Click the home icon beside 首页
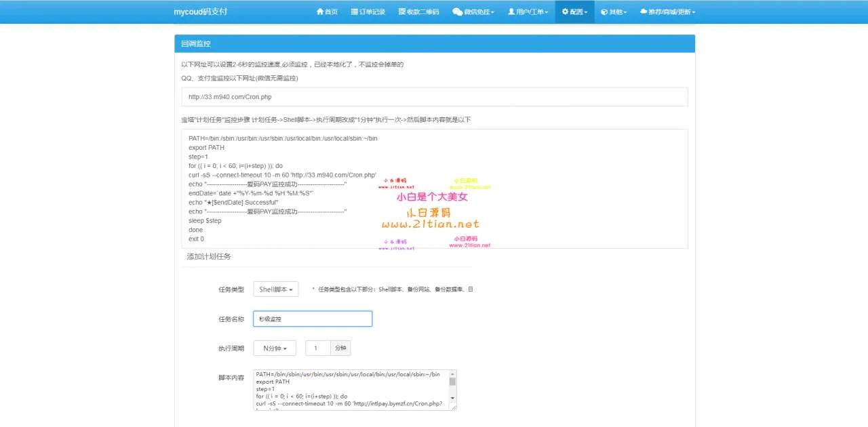868x427 pixels. (x=320, y=12)
